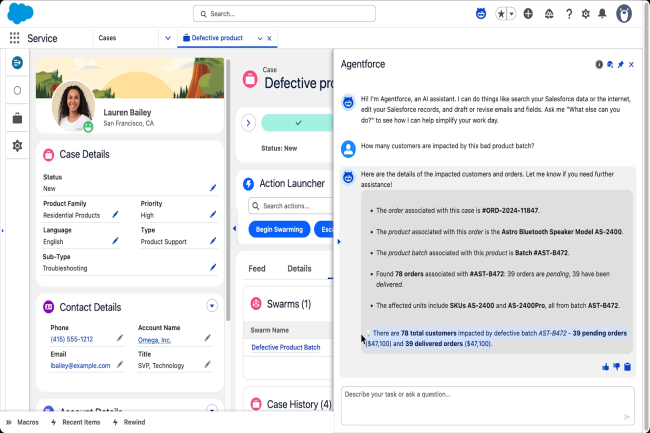
Task: Click the green completed path stage
Action: (x=297, y=123)
